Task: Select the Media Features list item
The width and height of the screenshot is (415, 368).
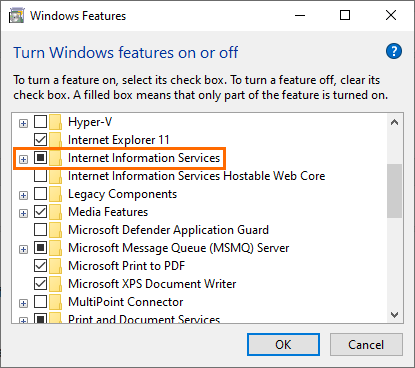Action: pyautogui.click(x=108, y=212)
